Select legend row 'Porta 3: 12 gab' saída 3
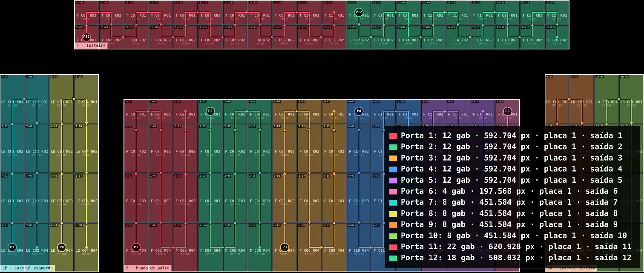The height and width of the screenshot is (273, 644). point(506,158)
